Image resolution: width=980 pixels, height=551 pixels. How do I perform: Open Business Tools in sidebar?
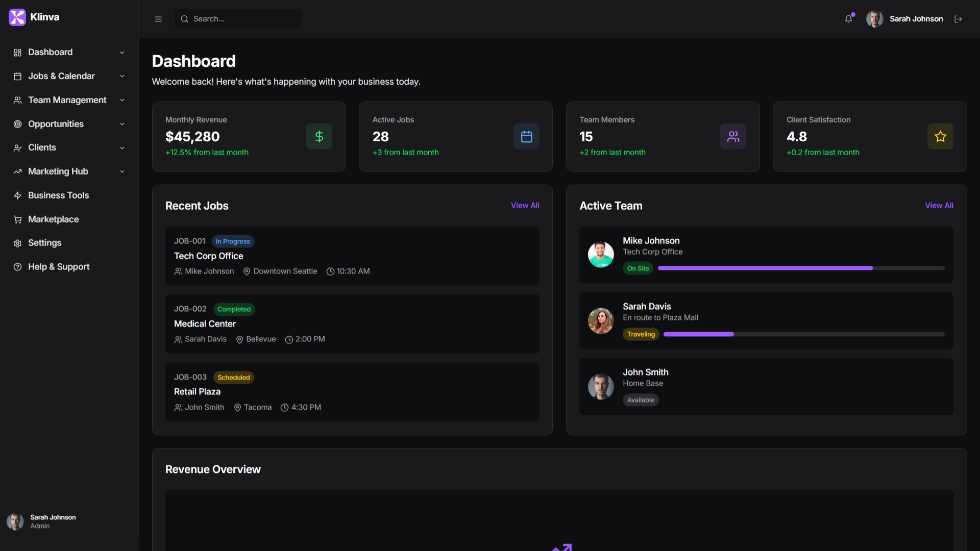coord(58,195)
